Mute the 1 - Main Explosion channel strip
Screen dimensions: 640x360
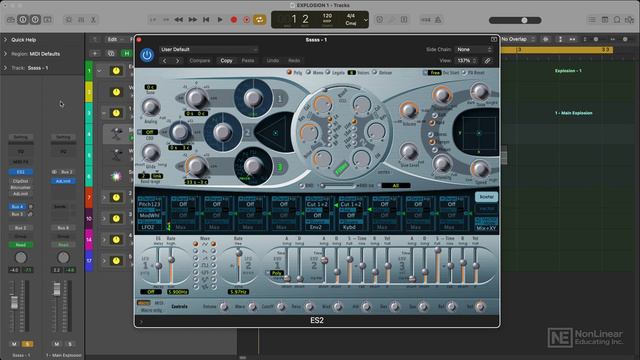pyautogui.click(x=57, y=344)
